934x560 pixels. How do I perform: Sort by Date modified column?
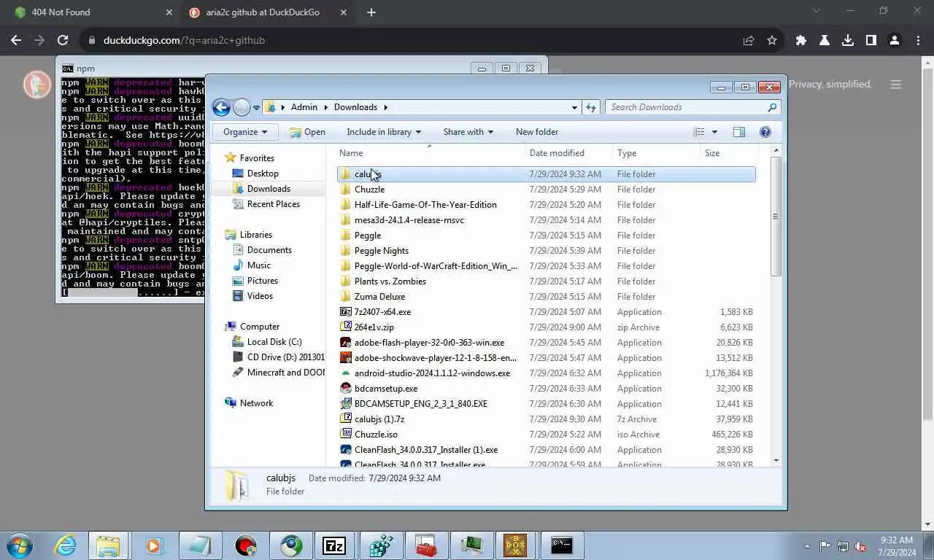click(569, 153)
